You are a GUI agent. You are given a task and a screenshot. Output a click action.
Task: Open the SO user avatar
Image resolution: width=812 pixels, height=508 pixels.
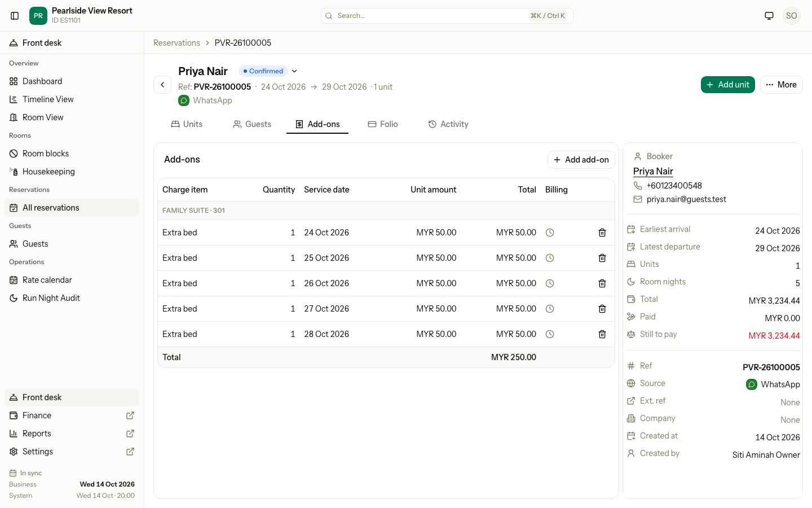(x=792, y=16)
